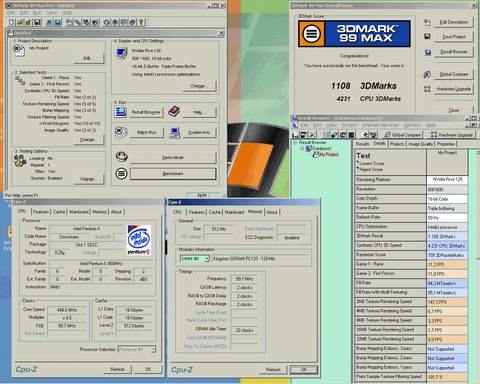
Task: Open Internet Services menu in Result Browser
Action: (x=380, y=125)
